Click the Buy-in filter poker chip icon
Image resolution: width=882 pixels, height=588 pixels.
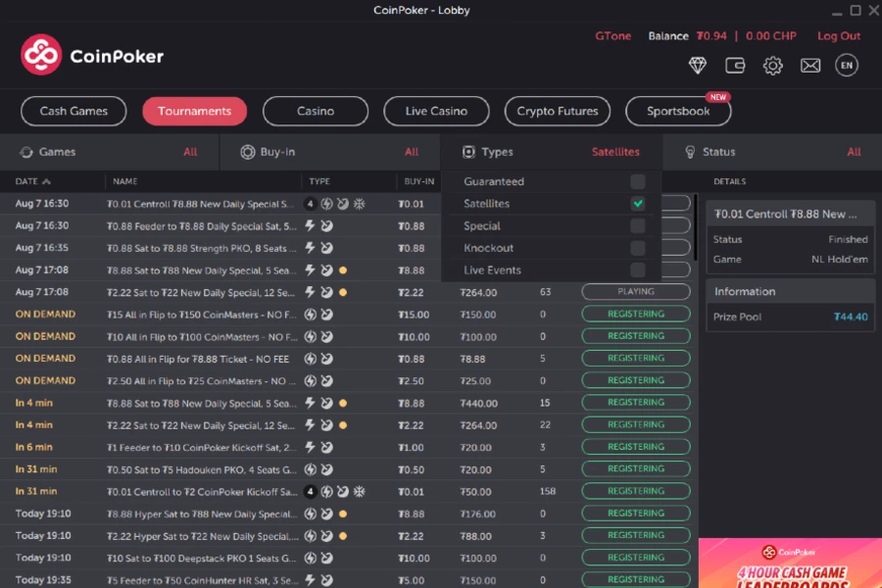coord(248,152)
